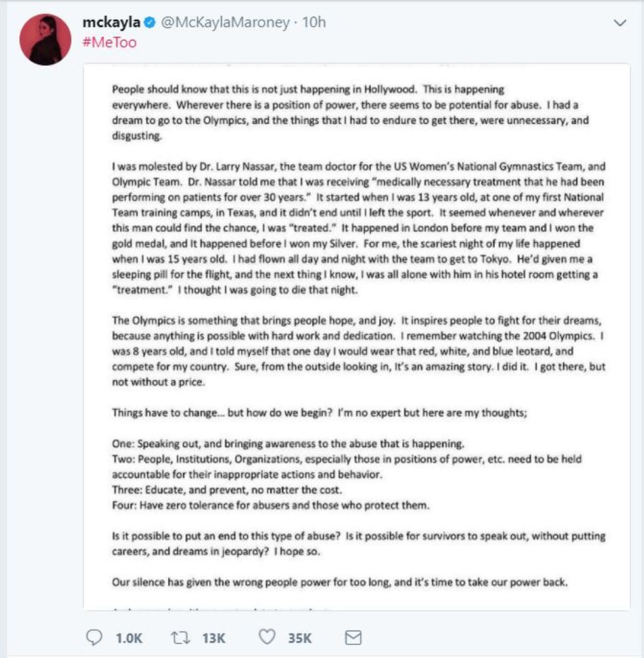Open mckayla's profile avatar picture
The width and height of the screenshot is (644, 658).
coord(45,39)
